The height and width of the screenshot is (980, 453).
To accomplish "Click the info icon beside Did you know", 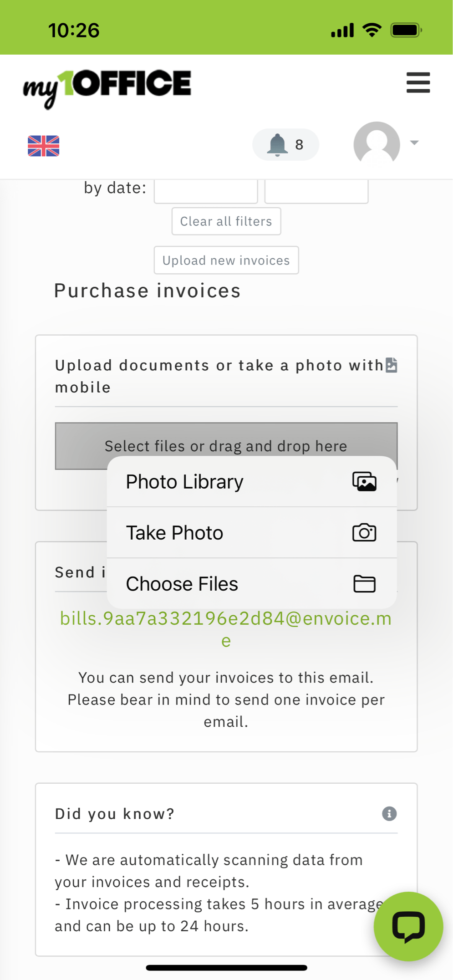I will click(389, 813).
